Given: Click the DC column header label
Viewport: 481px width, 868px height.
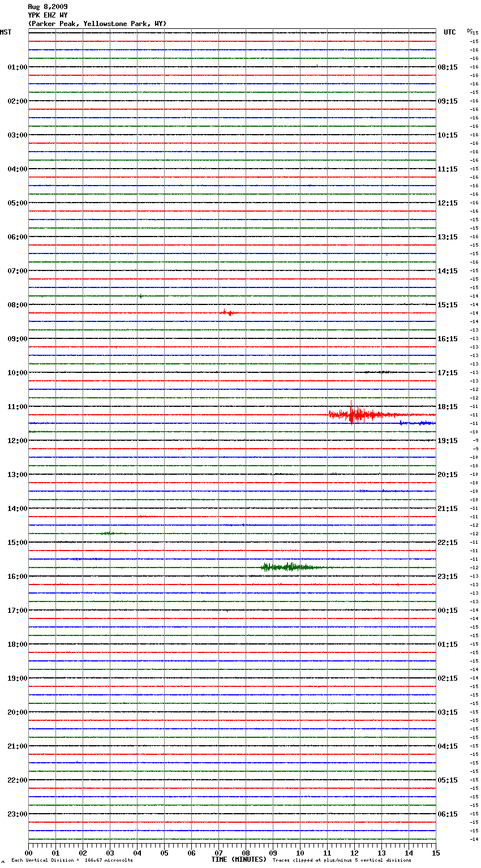Looking at the screenshot, I should 470,31.
